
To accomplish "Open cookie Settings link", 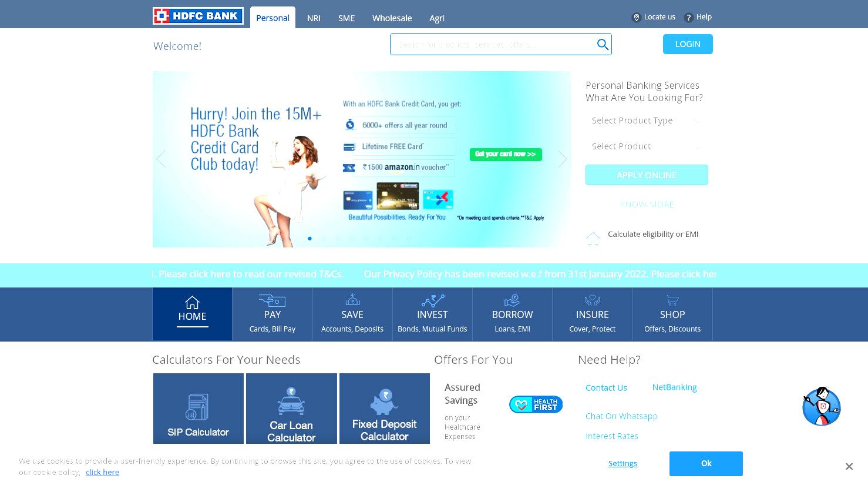I will coord(623,463).
